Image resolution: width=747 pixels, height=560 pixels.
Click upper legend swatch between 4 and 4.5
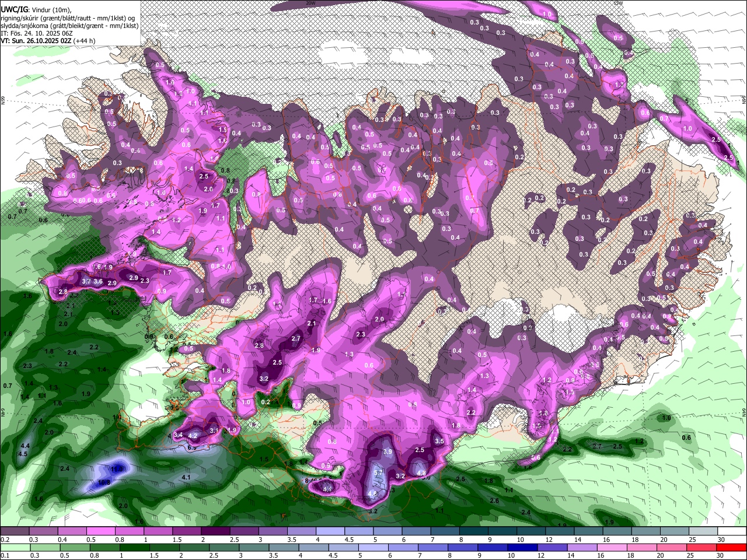pos(330,531)
